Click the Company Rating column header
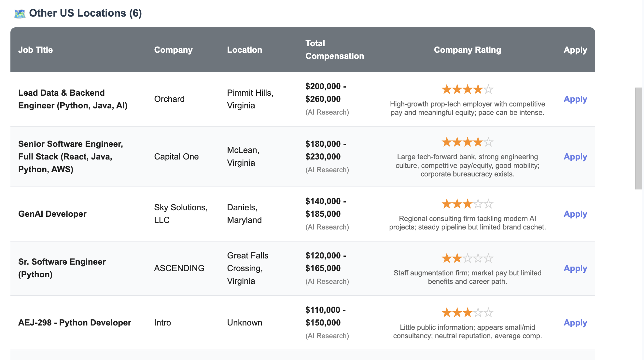This screenshot has width=644, height=360. click(x=467, y=50)
